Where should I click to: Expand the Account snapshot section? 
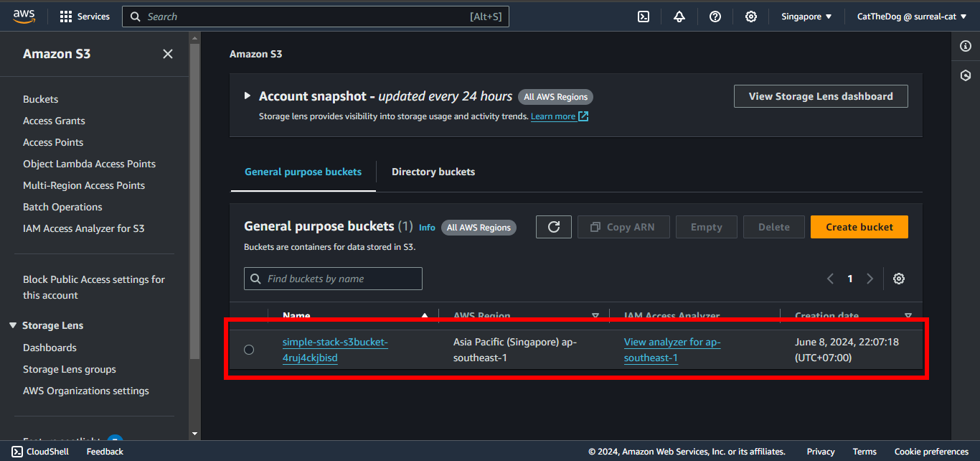point(248,96)
